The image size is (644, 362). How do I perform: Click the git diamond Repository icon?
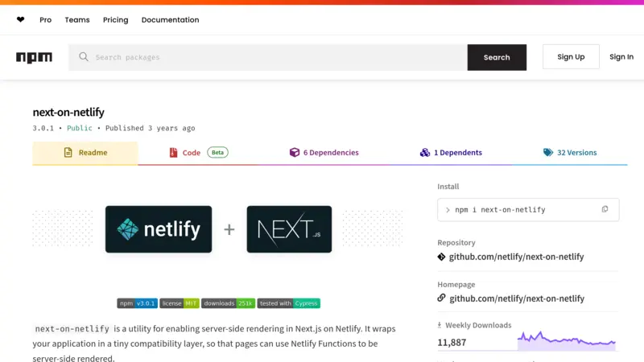click(441, 257)
